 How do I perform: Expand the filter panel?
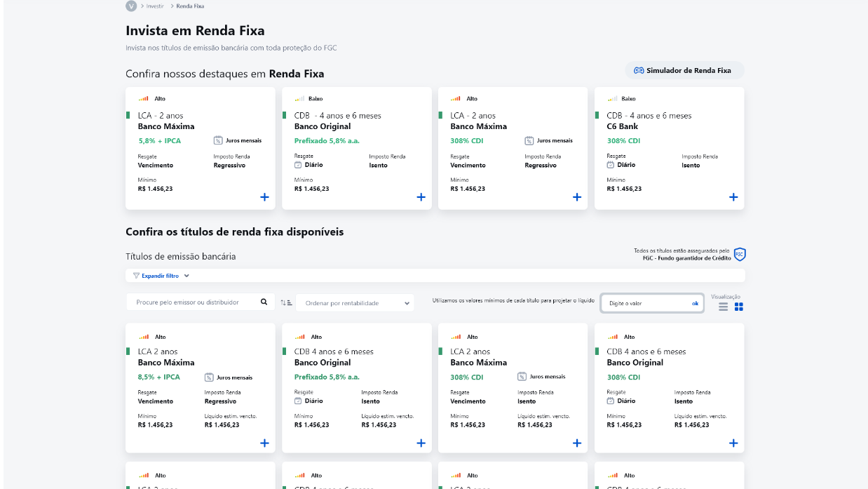[x=158, y=276]
